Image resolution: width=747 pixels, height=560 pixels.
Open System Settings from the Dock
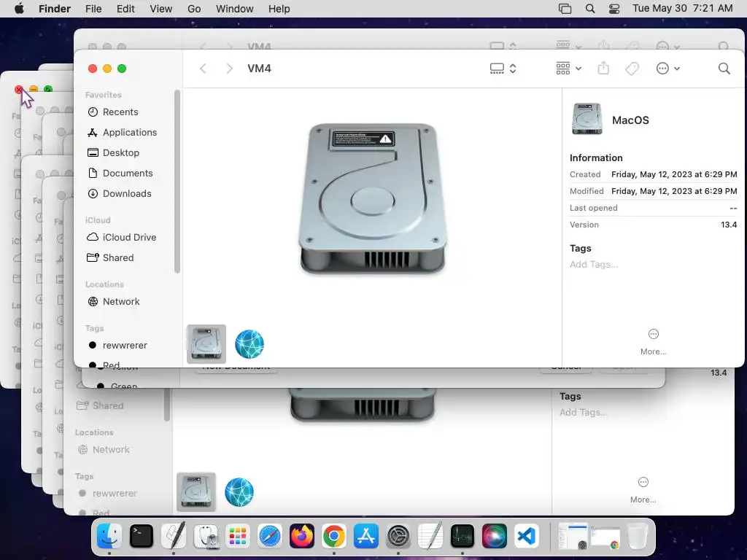[398, 536]
